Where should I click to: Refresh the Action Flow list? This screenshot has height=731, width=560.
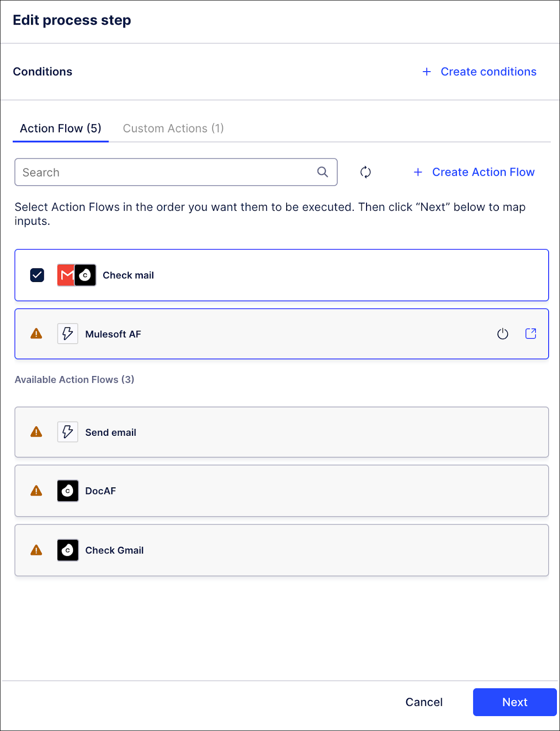pyautogui.click(x=365, y=172)
